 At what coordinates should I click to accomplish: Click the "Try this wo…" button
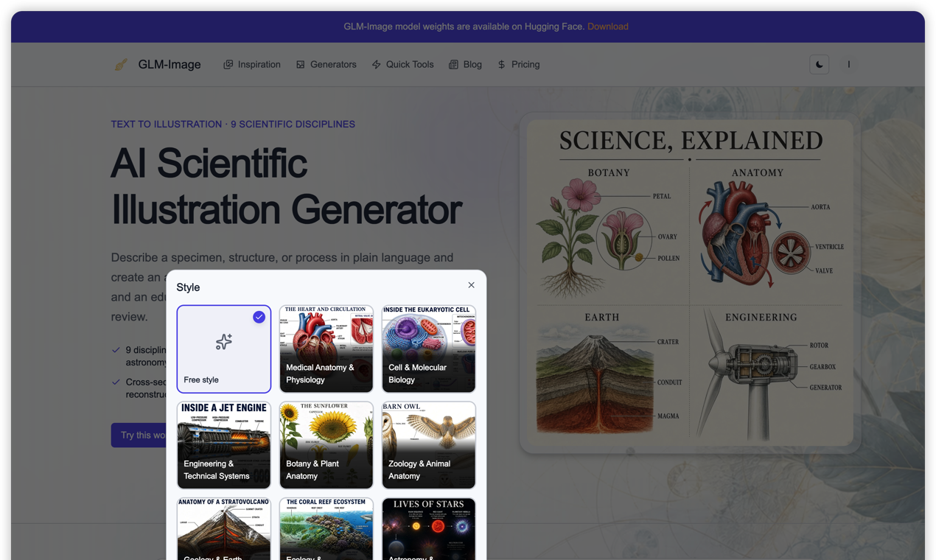click(139, 435)
